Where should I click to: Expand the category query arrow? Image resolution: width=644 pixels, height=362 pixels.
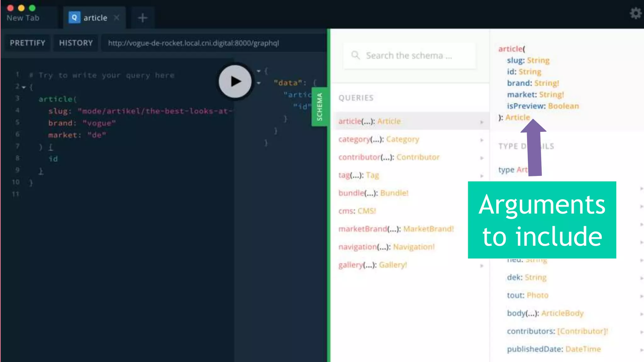point(482,140)
